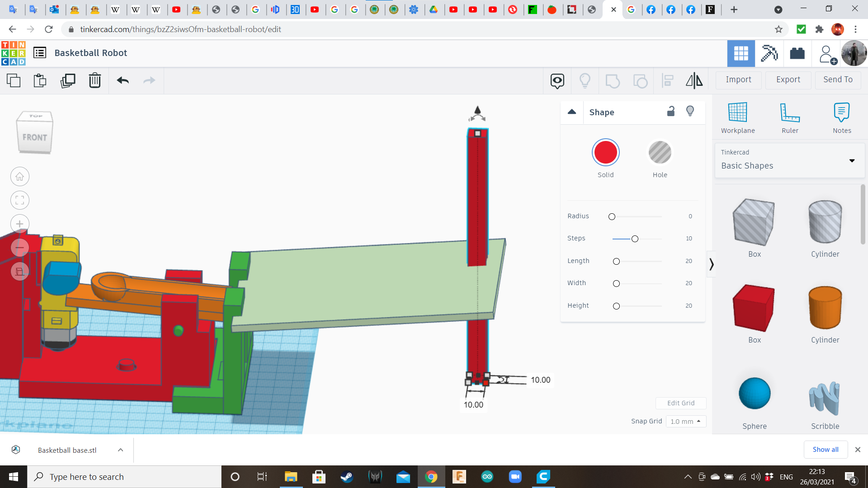
Task: Set shape to Solid
Action: [x=605, y=153]
